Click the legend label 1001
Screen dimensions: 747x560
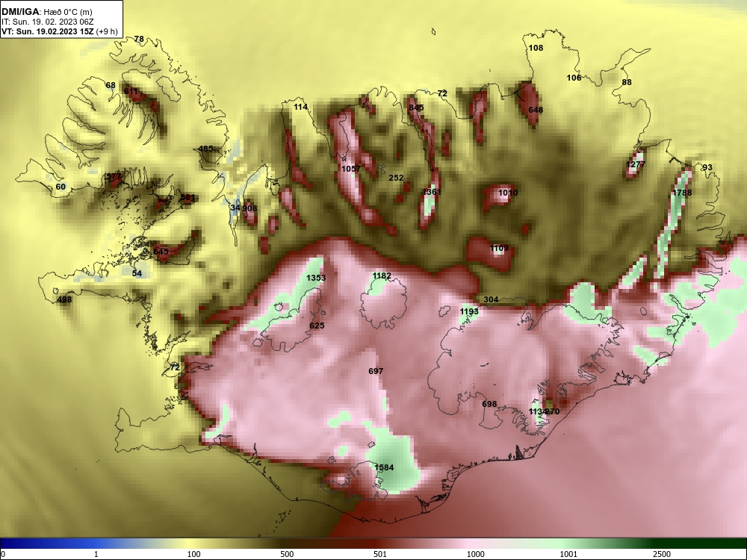pos(568,554)
